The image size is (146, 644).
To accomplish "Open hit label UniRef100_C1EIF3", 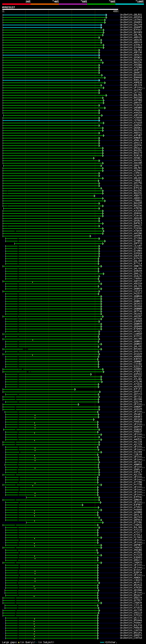I will pyautogui.click(x=131, y=291).
